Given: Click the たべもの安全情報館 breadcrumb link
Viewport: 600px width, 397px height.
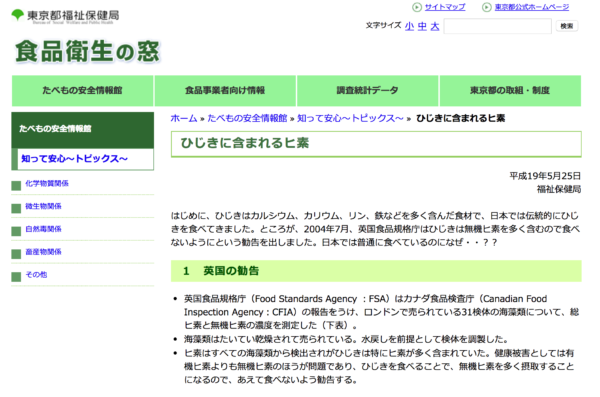Looking at the screenshot, I should click(x=247, y=118).
